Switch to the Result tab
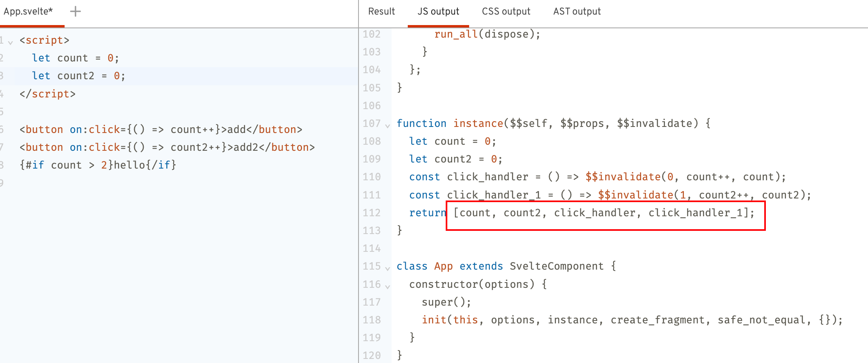 point(381,11)
